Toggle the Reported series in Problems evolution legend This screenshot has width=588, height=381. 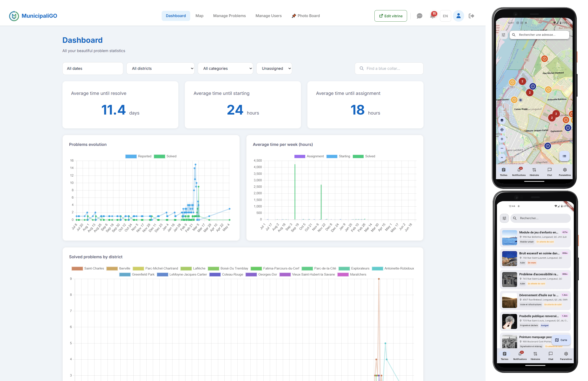(x=138, y=156)
